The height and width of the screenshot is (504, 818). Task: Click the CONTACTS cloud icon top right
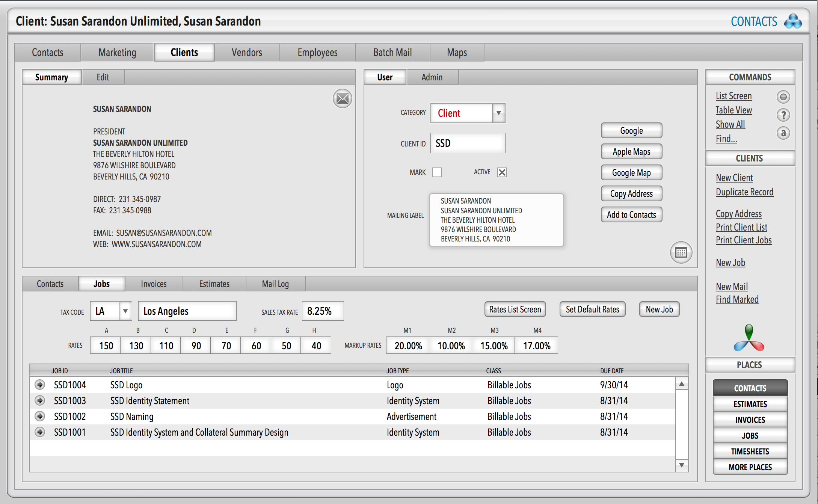[792, 21]
